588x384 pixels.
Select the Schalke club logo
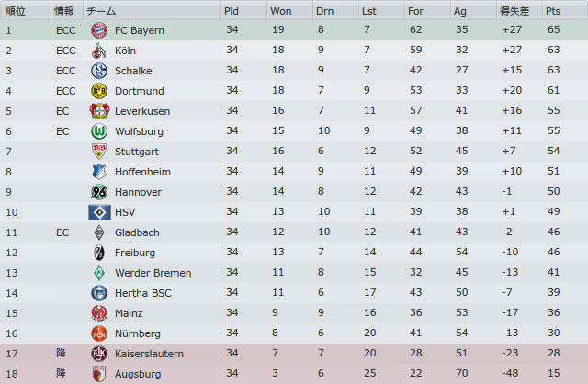click(99, 71)
